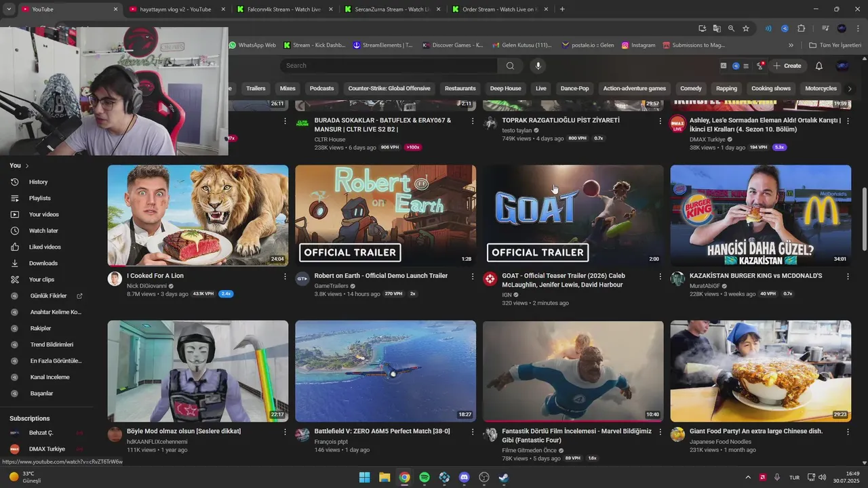Click the taskbar microphone icon
Viewport: 868px width, 488px height.
pos(777,477)
